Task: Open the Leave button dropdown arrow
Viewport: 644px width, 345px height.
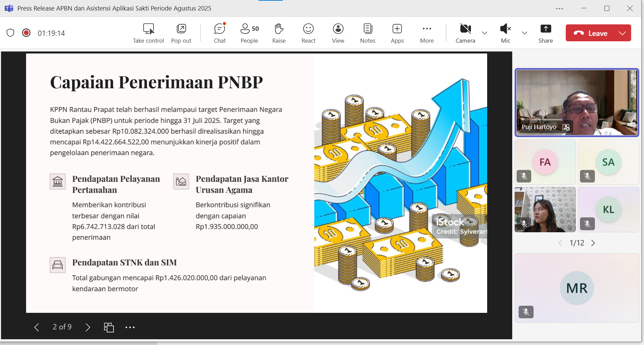Action: (622, 33)
